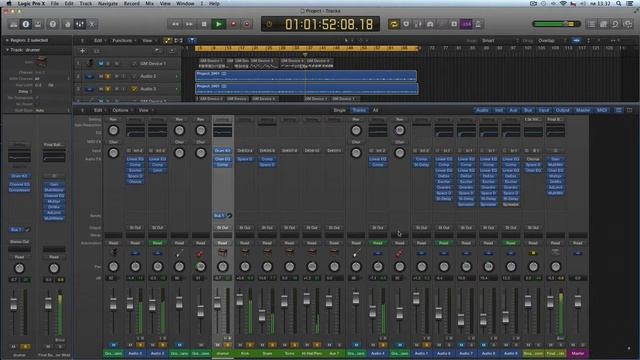Toggle the Solo headphone icon in control bar
The image size is (640, 360).
click(x=430, y=24)
